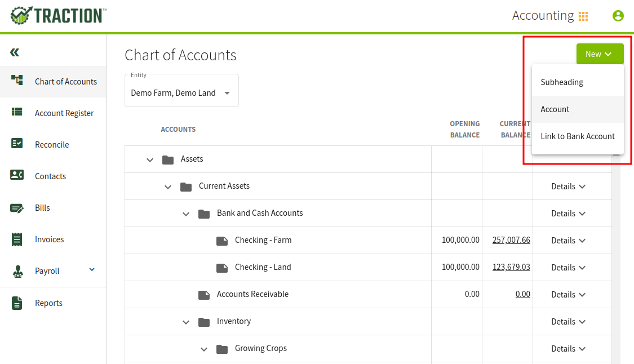This screenshot has height=364, width=634.
Task: Collapse the Growing Crops group
Action: (204, 348)
